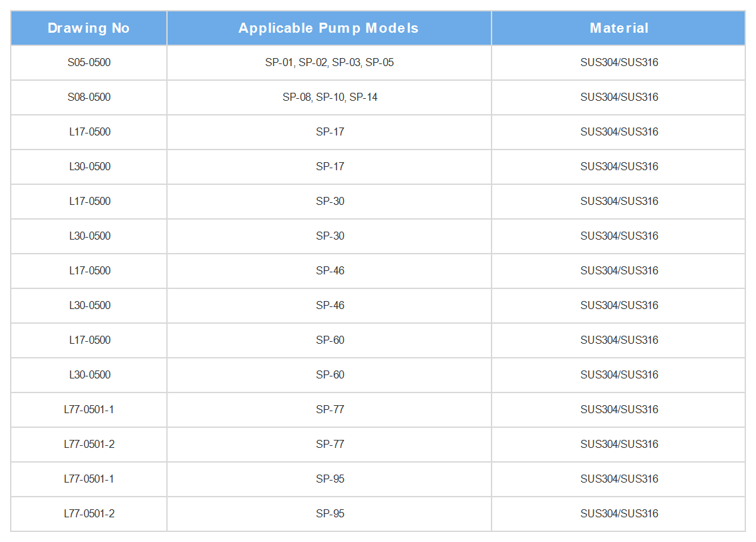
Task: Click the first SP-60 pump model cell
Action: pos(329,340)
